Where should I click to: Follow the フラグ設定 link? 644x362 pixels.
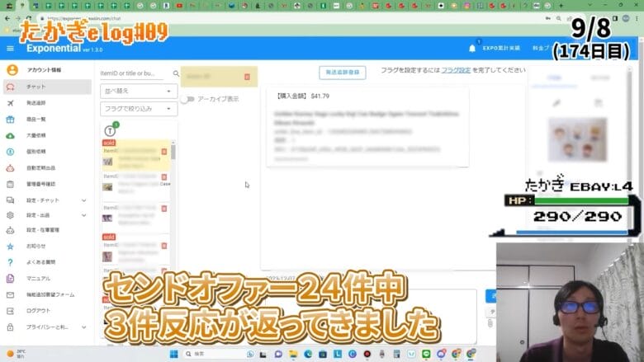coord(456,70)
